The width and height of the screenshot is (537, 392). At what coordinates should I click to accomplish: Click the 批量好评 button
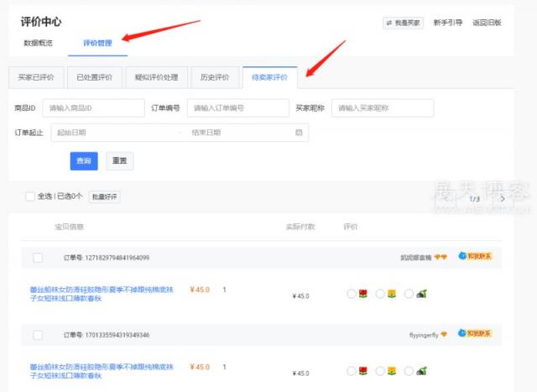coord(104,197)
